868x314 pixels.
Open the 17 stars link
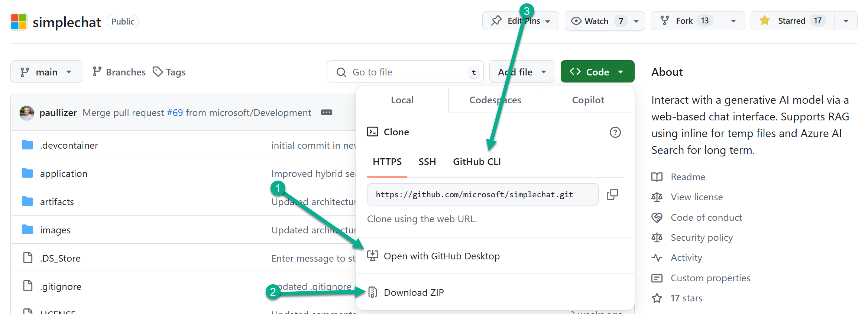click(686, 298)
